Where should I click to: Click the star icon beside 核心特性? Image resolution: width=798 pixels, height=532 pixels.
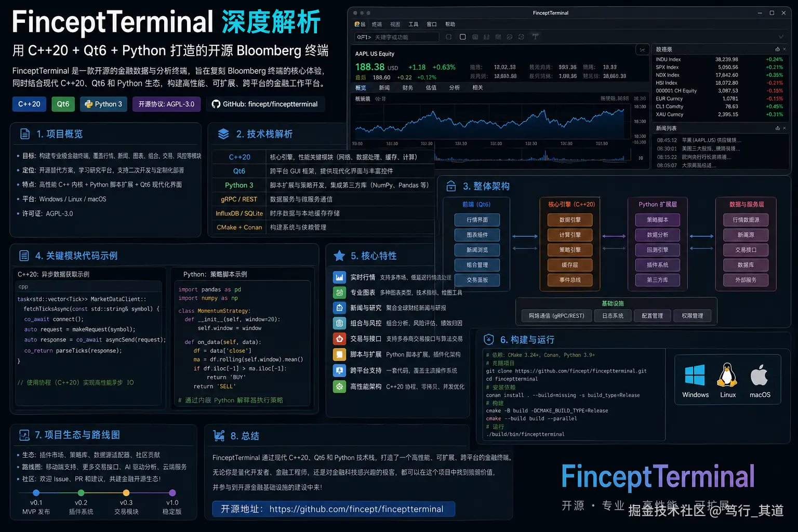339,256
